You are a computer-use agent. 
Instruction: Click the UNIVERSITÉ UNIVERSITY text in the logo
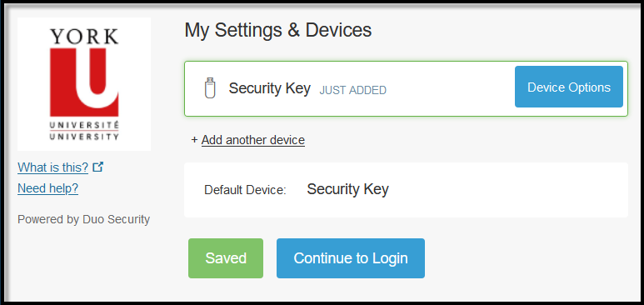click(84, 130)
